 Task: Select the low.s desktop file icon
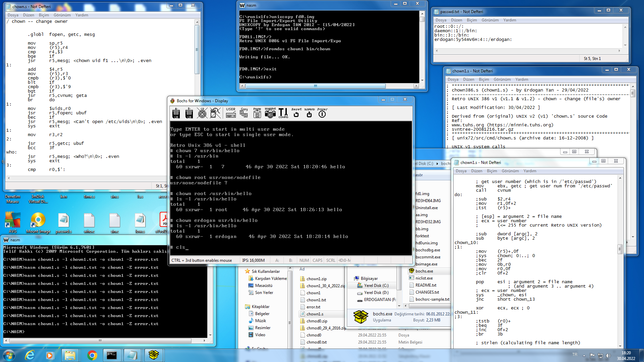tap(140, 223)
